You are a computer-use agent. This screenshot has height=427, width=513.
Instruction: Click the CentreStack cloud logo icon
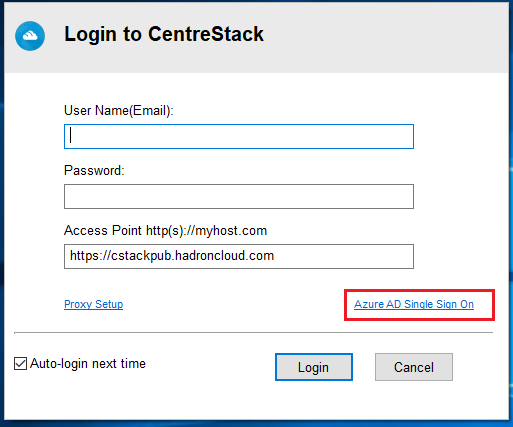pos(30,36)
